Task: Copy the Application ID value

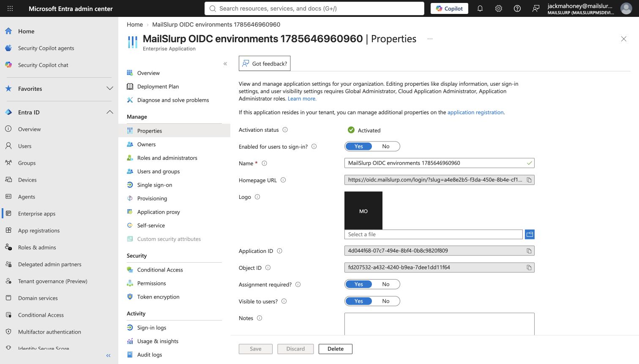Action: 529,251
